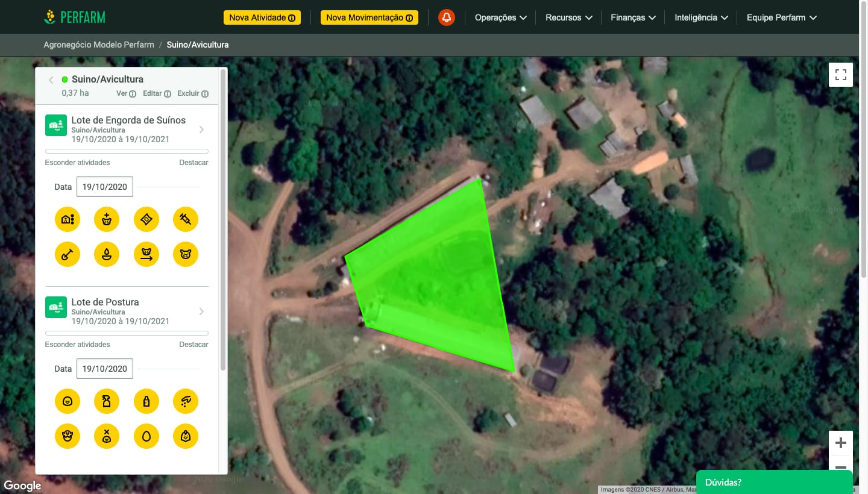
Task: Hide activities for Lote de Engorda de Suínos
Action: pyautogui.click(x=77, y=163)
